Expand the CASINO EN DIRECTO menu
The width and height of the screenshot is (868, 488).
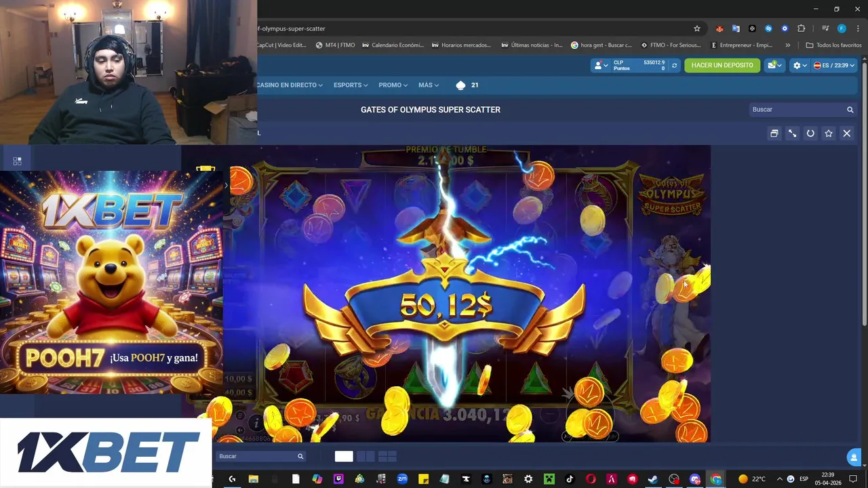point(290,85)
